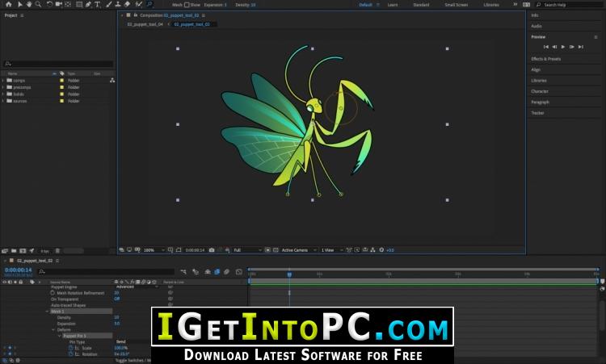Collapse the Mesh 1 property group

pyautogui.click(x=48, y=311)
